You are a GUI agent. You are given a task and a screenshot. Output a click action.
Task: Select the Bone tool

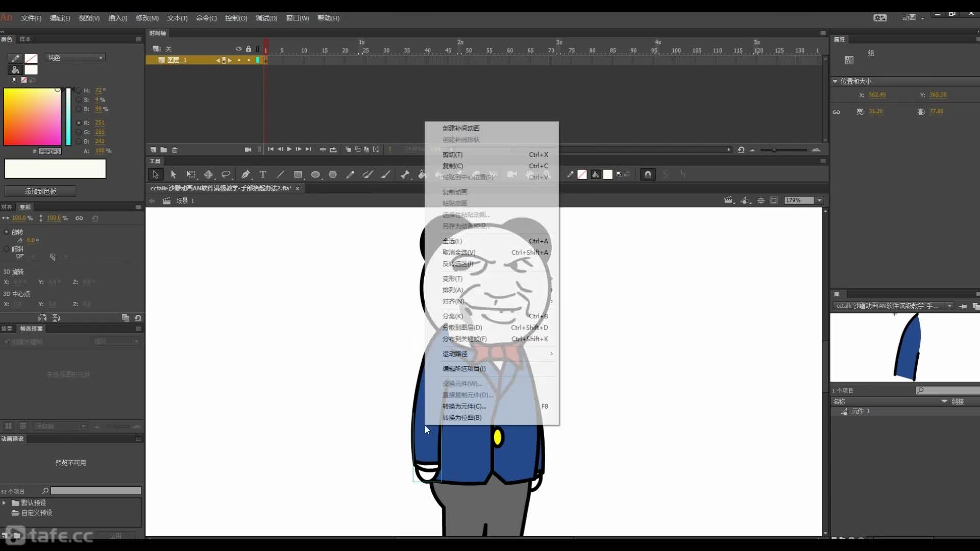405,174
